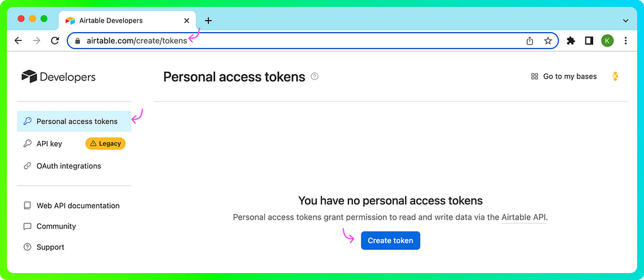Click the help icon beside Personal access tokens heading
Screen dimensions: 644x280
315,77
